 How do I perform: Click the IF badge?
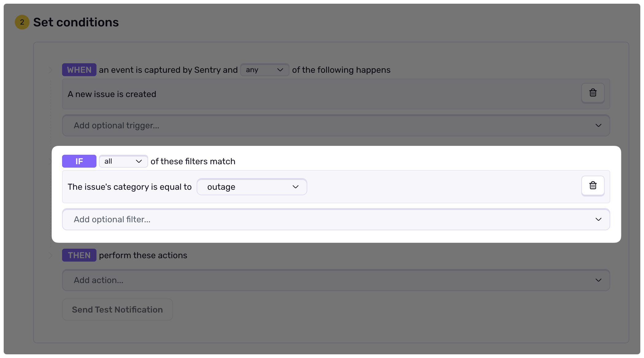pos(79,161)
